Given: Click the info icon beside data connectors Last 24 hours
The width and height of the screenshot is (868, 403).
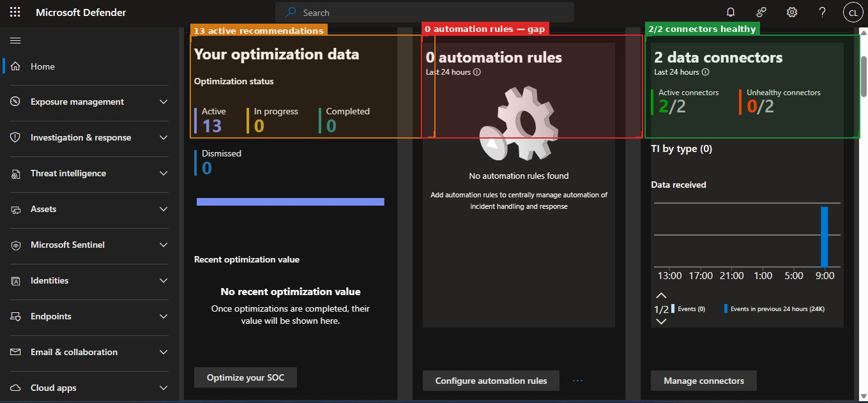Looking at the screenshot, I should (706, 72).
